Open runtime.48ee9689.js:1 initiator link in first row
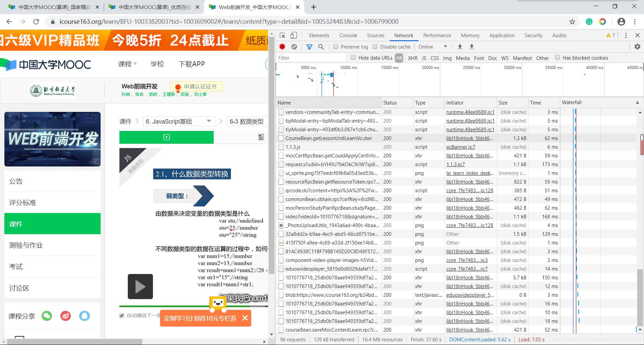This screenshot has height=345, width=644. pyautogui.click(x=470, y=112)
